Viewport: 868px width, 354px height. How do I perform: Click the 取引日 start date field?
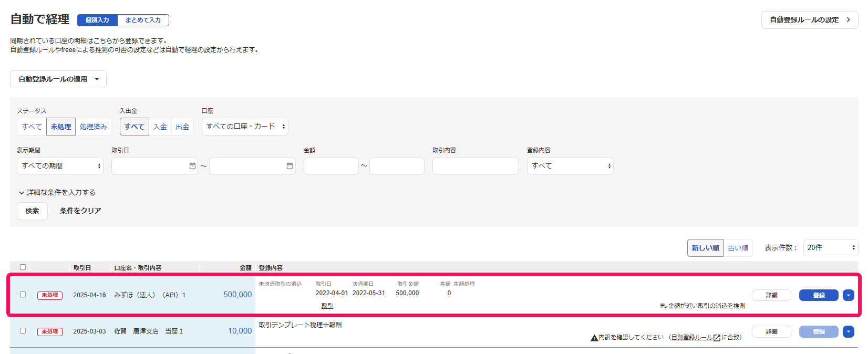click(154, 166)
